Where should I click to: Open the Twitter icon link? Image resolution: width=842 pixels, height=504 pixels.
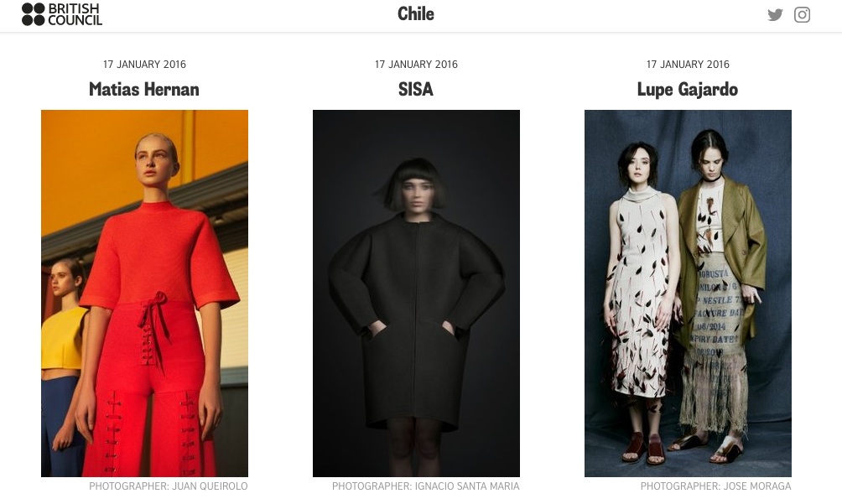point(775,14)
